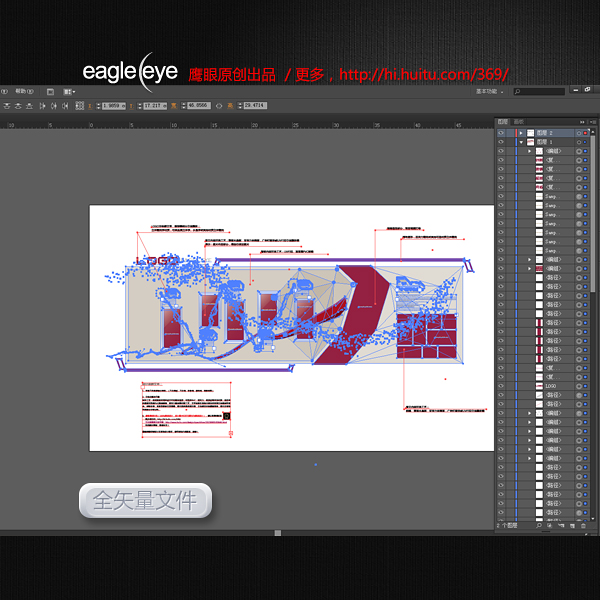Open the 基本功能 workspace switcher
600x600 pixels.
[x=489, y=91]
